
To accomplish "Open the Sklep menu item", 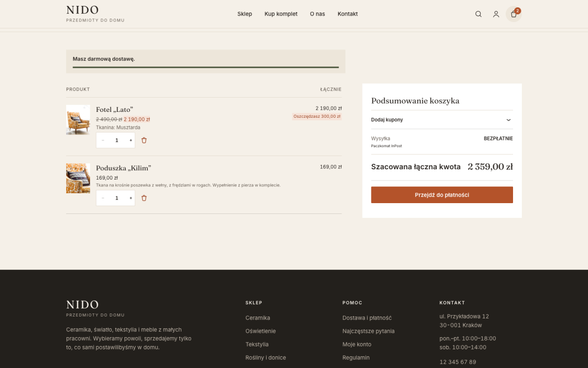I will (x=245, y=14).
